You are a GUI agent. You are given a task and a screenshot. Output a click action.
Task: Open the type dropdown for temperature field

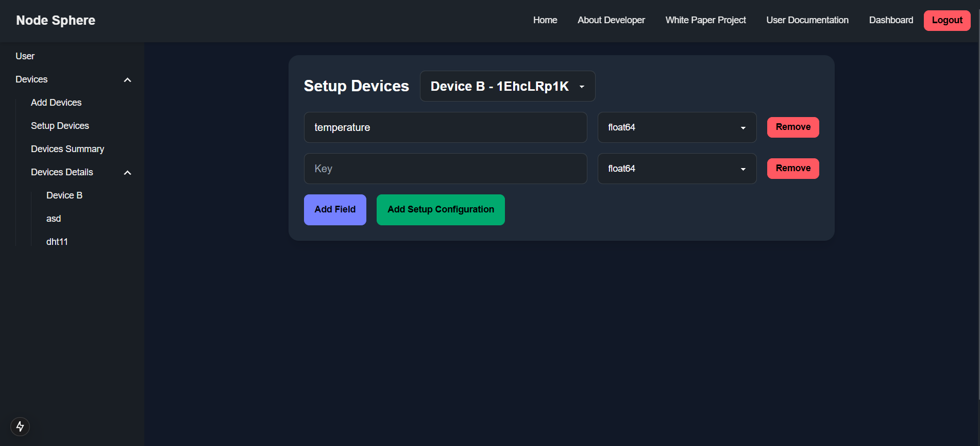point(677,127)
